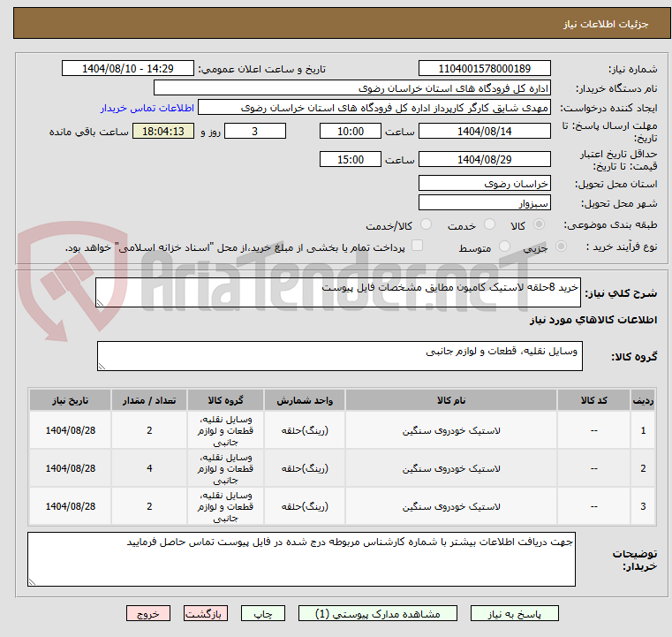Viewport: 672px width, 637px height.
Task: Click the ایجاد کننده درخواست field
Action: click(374, 108)
